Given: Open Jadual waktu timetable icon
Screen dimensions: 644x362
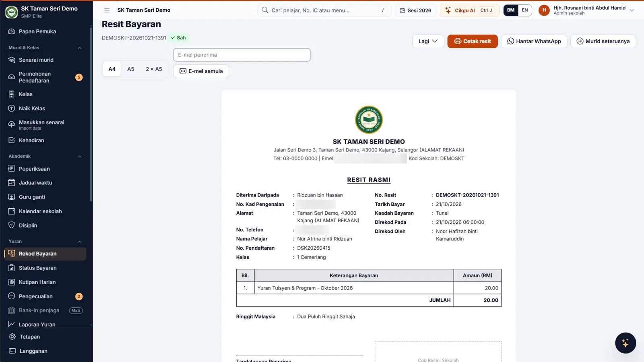Looking at the screenshot, I should click(12, 183).
